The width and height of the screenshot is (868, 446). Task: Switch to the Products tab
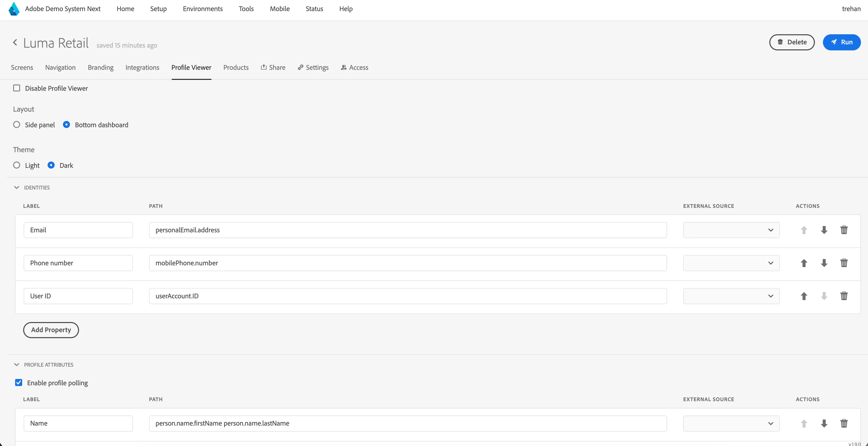click(236, 68)
